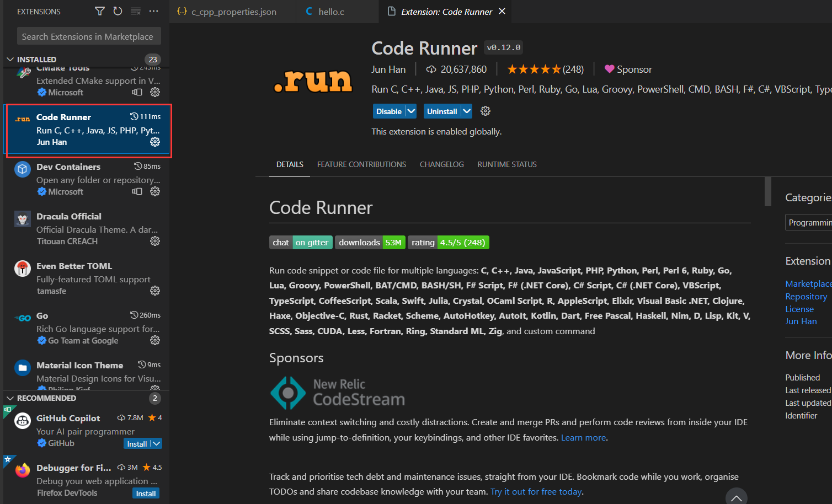Collapse the INSTALLED section
This screenshot has width=832, height=504.
click(x=10, y=60)
